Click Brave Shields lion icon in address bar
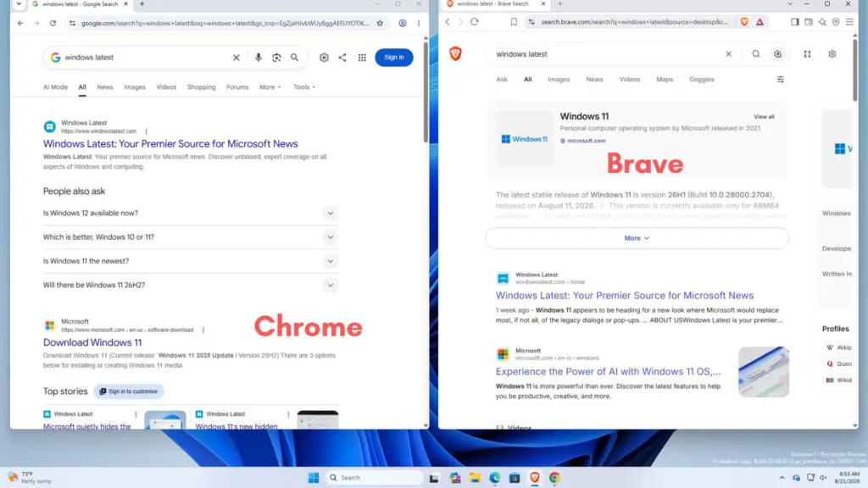868x488 pixels. 744,22
